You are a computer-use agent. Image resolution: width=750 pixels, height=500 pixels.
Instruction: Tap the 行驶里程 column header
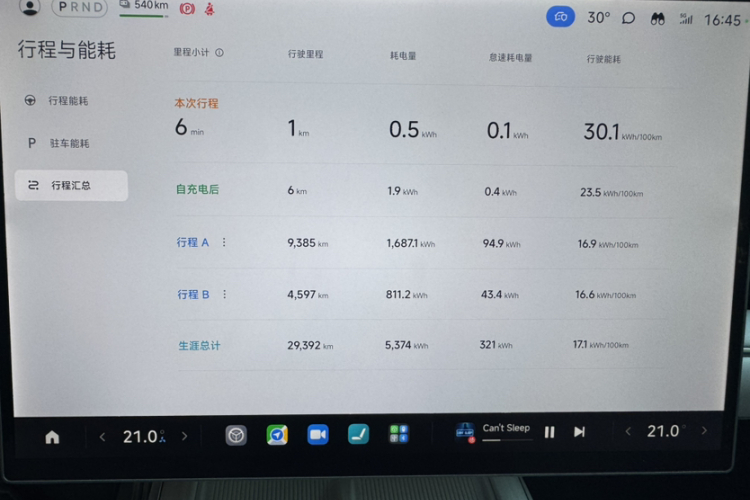click(x=306, y=54)
